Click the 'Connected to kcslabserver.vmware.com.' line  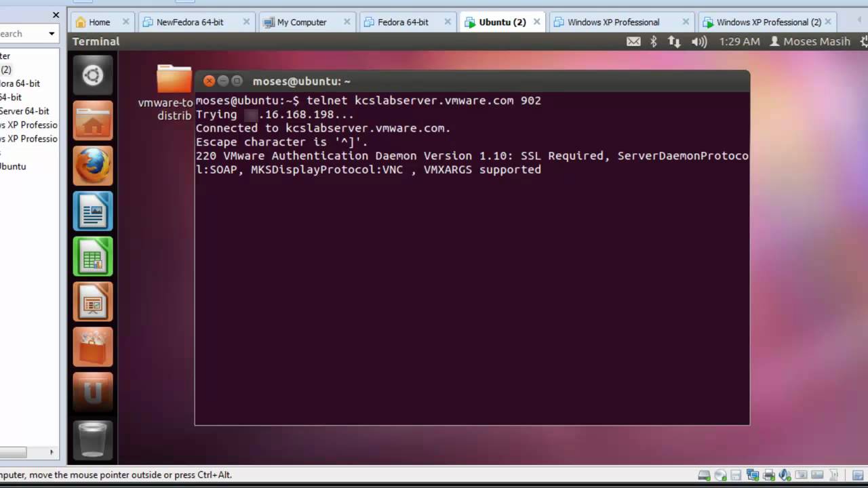[323, 128]
